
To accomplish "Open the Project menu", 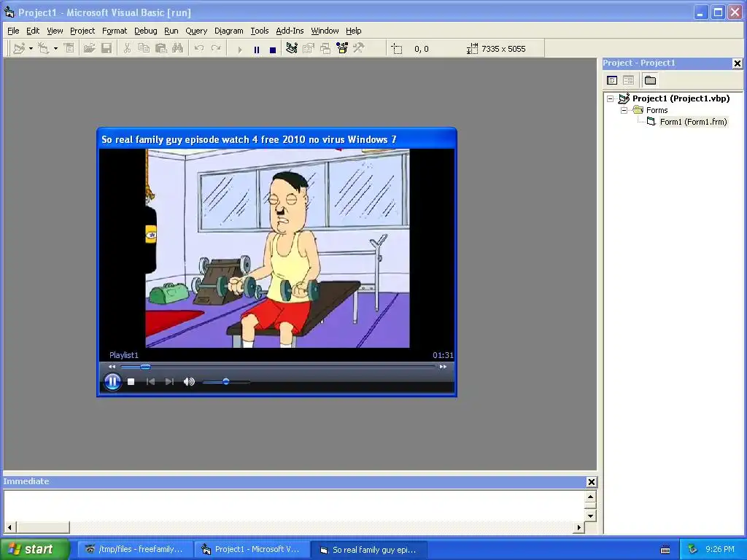I will pos(82,31).
